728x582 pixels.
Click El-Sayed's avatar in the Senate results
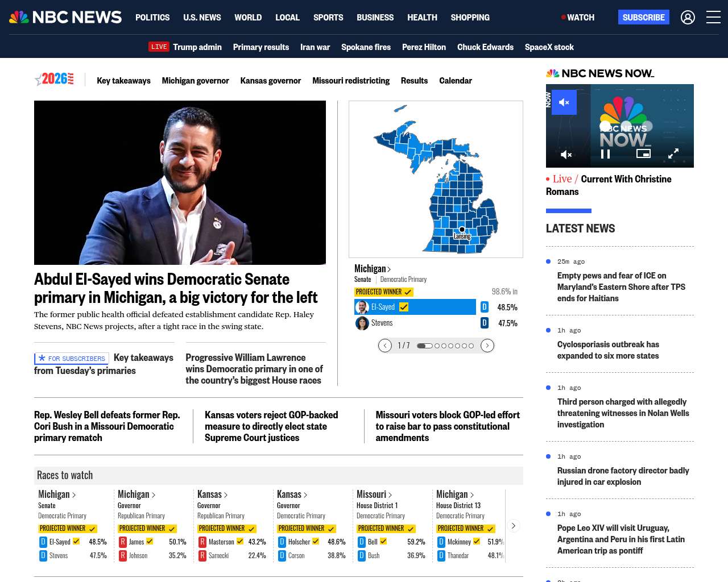click(x=362, y=307)
